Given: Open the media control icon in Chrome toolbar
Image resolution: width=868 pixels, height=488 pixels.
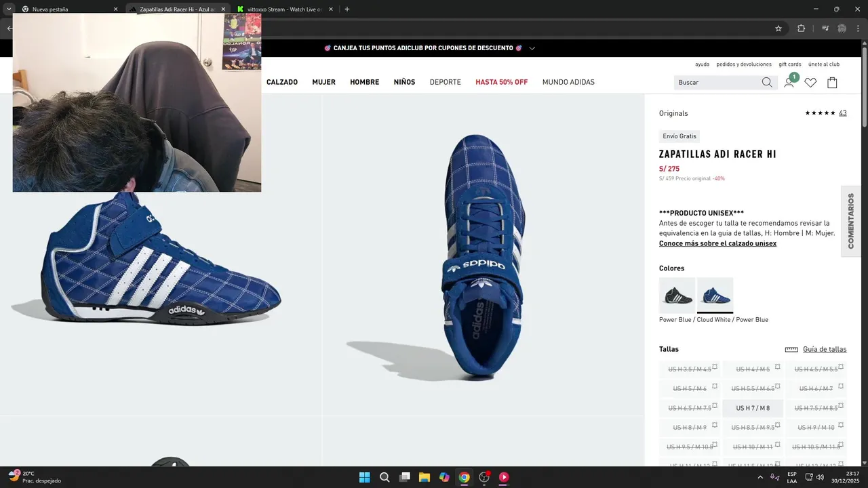Looking at the screenshot, I should [x=825, y=28].
